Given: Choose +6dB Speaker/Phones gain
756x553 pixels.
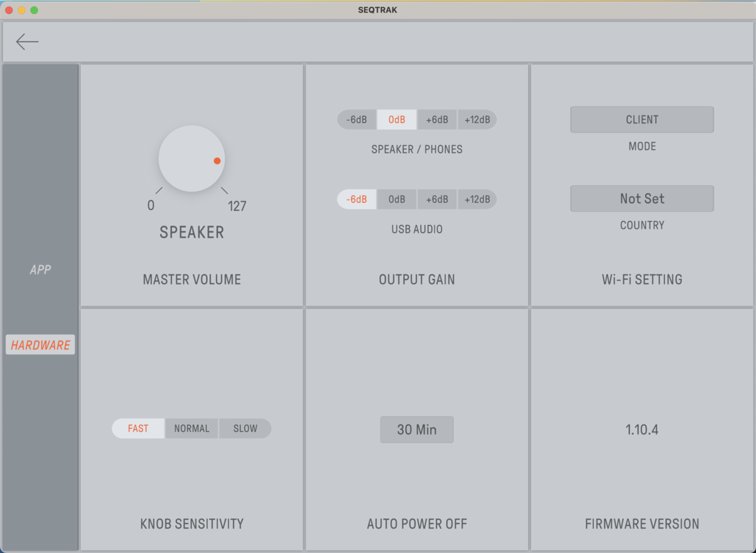Looking at the screenshot, I should [437, 120].
